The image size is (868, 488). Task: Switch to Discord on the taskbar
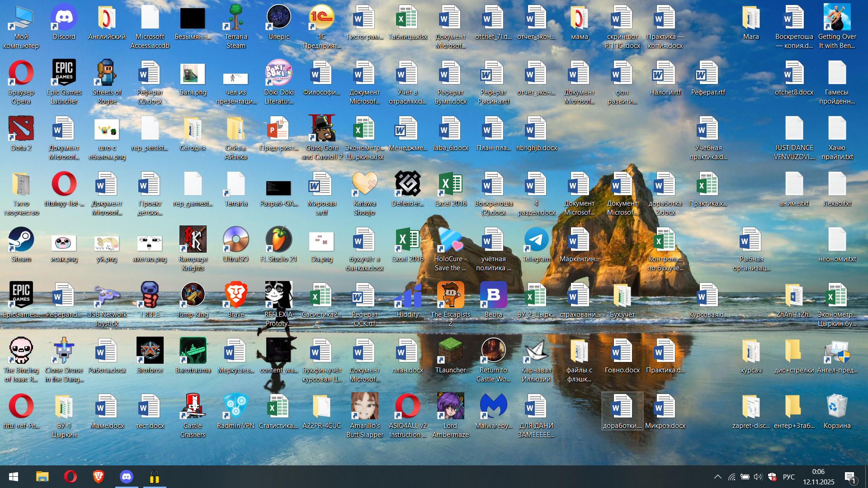(127, 477)
